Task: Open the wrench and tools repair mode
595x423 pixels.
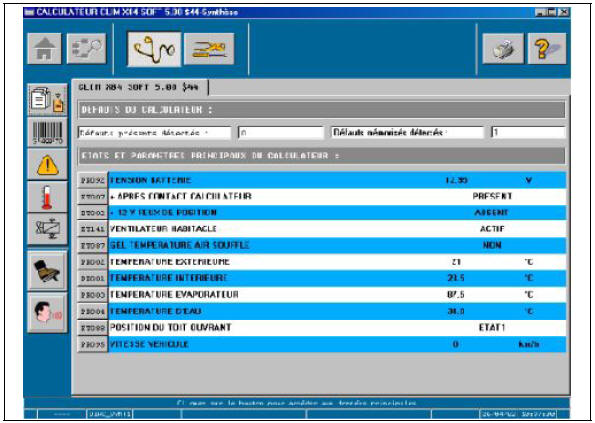Action: [209, 49]
